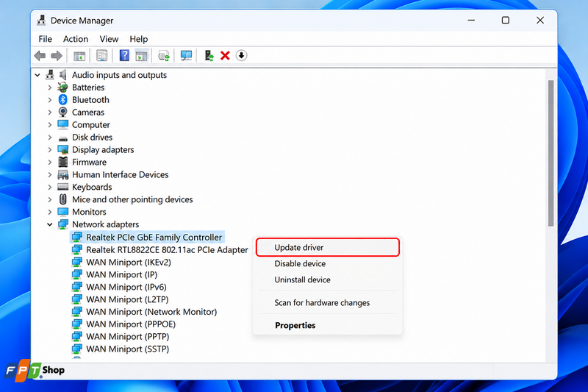Click the vertical scrollbar thumb
This screenshot has width=588, height=392.
(551, 153)
